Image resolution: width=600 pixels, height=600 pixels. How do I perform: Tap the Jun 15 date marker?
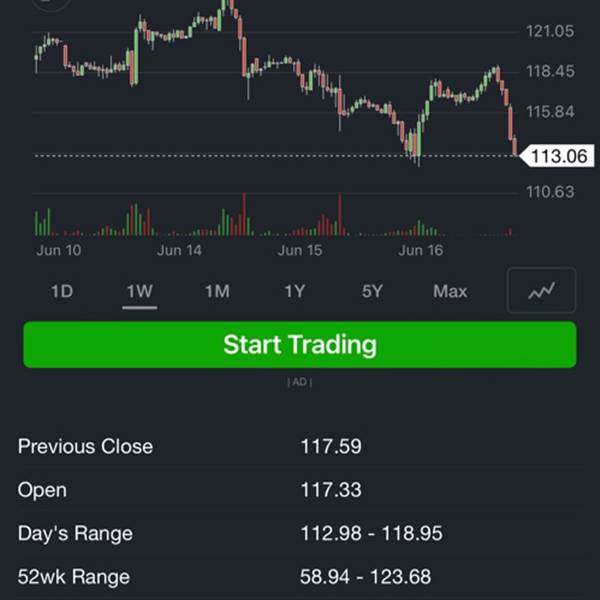pos(299,250)
